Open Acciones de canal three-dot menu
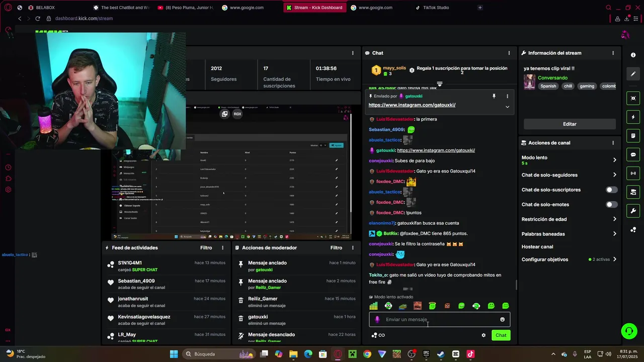The height and width of the screenshot is (362, 644). click(x=613, y=143)
